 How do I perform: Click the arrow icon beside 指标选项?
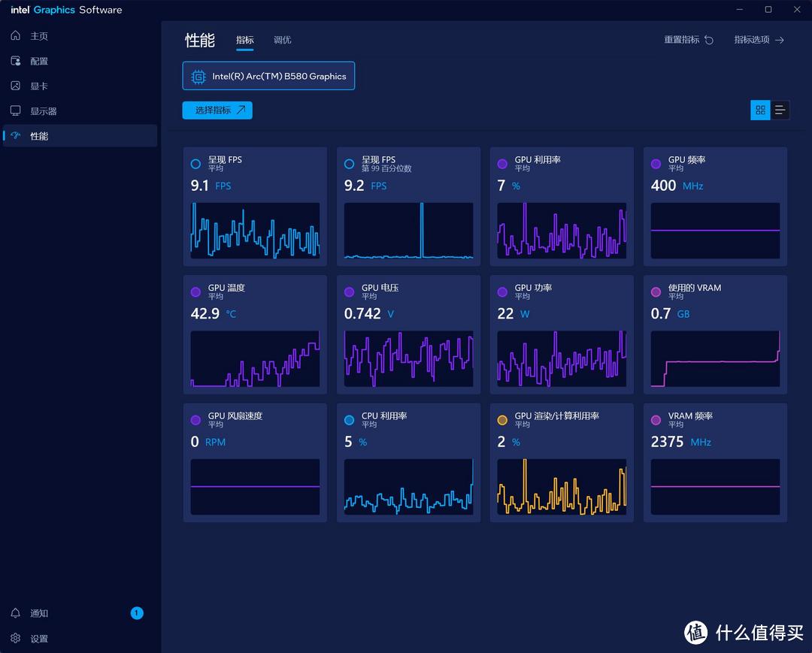pyautogui.click(x=780, y=40)
